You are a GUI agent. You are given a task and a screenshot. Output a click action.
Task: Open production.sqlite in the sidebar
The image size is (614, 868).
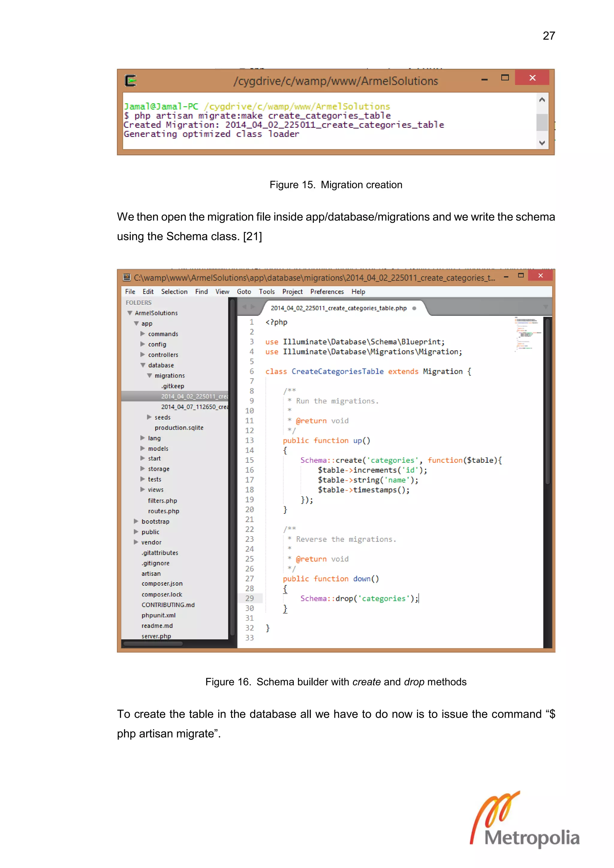click(179, 428)
